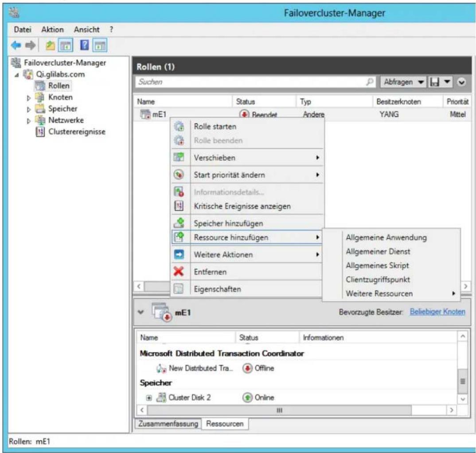Select Allgemeine Anwendung in submenu
Image resolution: width=476 pixels, height=453 pixels.
(x=386, y=238)
